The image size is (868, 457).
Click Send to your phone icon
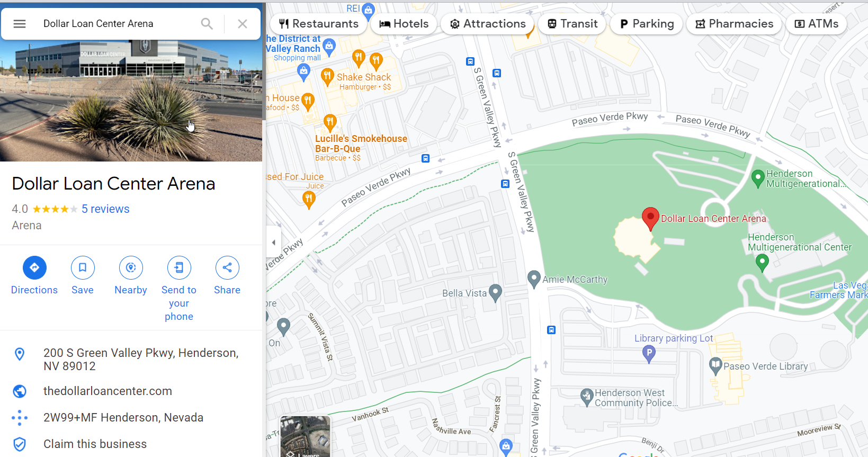(x=179, y=268)
